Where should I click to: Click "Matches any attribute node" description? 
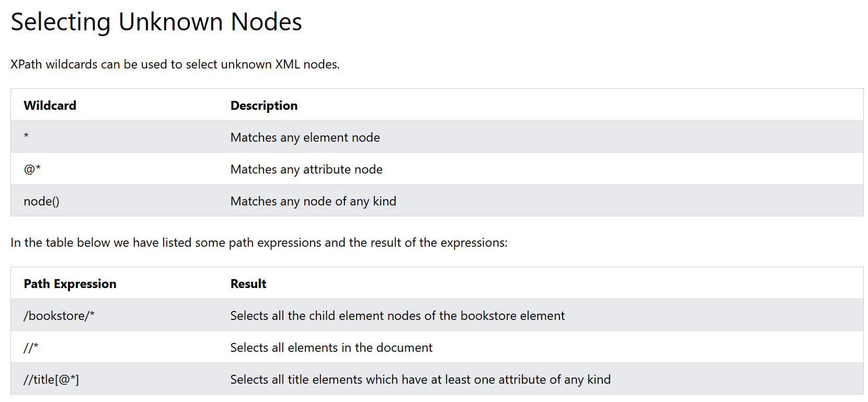point(306,169)
